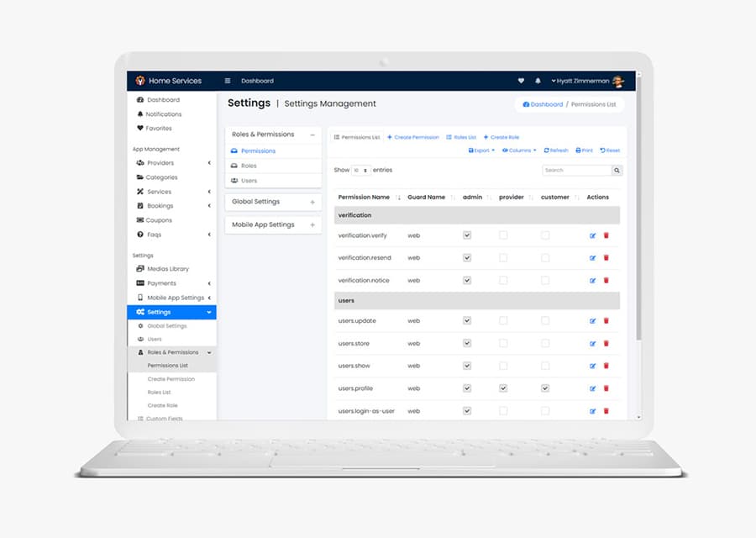Check provider for verification.verify
756x538 pixels.
coord(503,235)
